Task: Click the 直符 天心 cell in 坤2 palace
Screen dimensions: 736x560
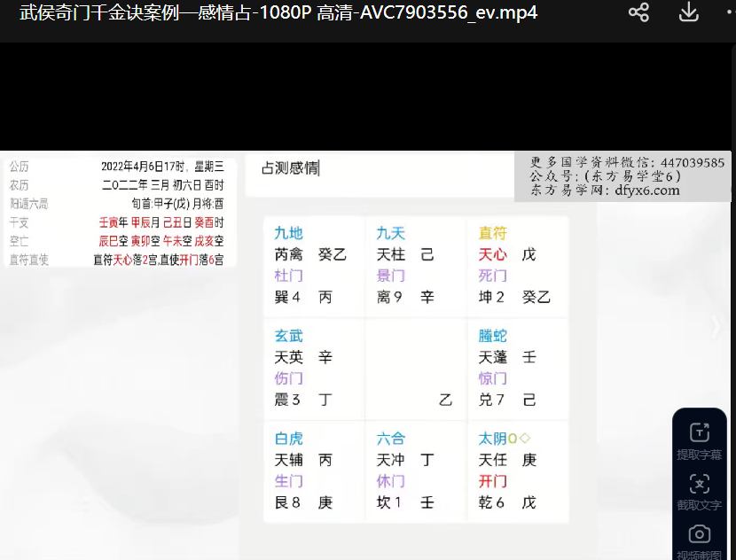Action: point(518,265)
